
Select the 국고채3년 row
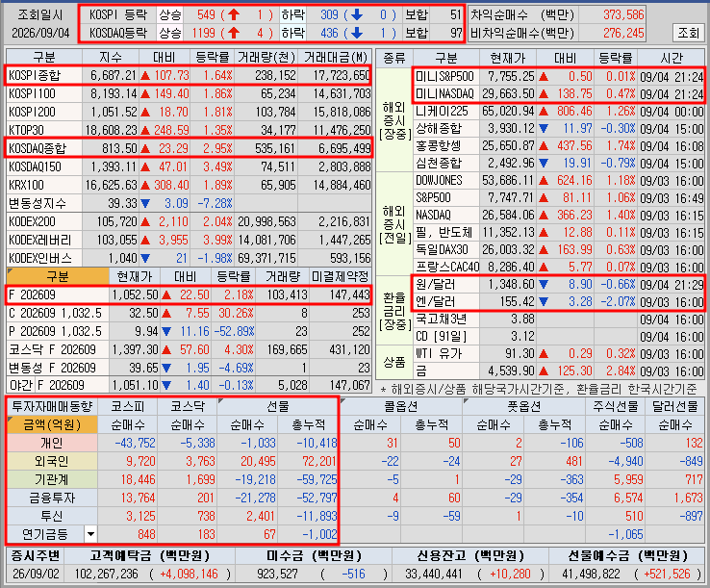[559, 320]
